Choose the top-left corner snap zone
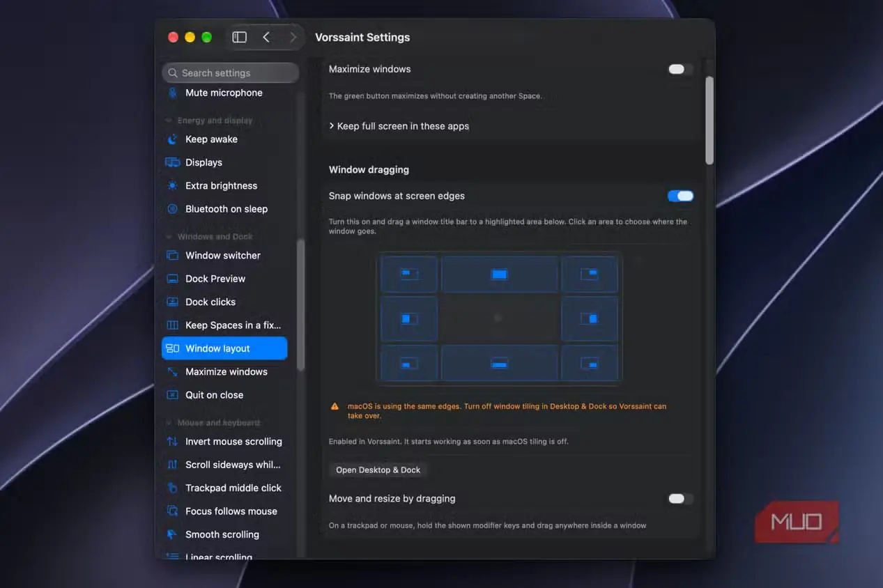883x588 pixels. coord(409,274)
